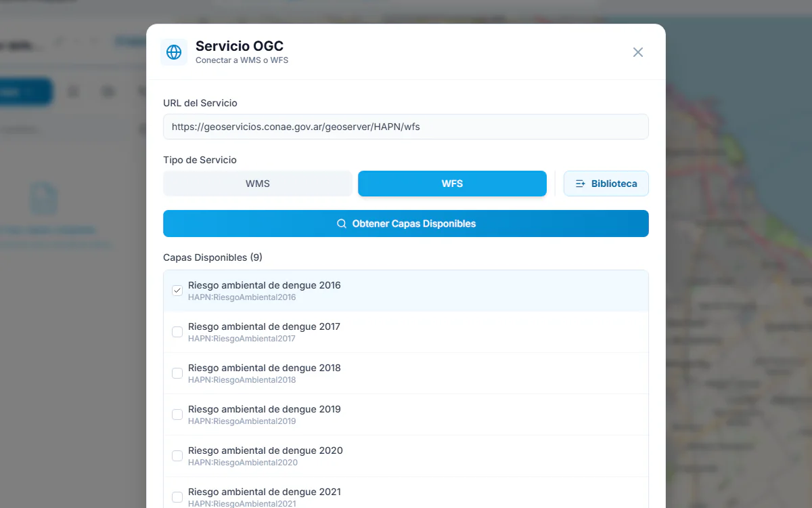The width and height of the screenshot is (812, 508).
Task: Close the Servicio OGC dialog
Action: (x=638, y=52)
